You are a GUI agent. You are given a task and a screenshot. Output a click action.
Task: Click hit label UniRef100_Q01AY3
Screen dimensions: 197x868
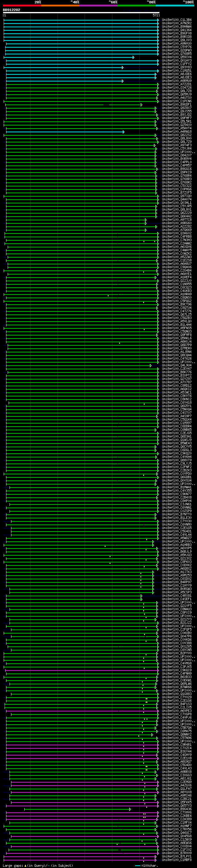(177, 61)
